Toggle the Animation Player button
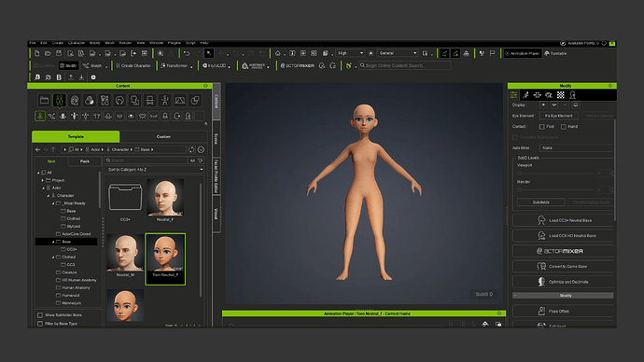Screen dimensions: 644x362 pos(522,53)
